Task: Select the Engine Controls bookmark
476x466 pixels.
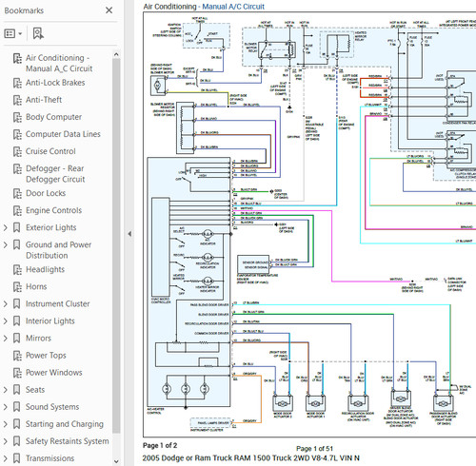Action: pyautogui.click(x=53, y=210)
